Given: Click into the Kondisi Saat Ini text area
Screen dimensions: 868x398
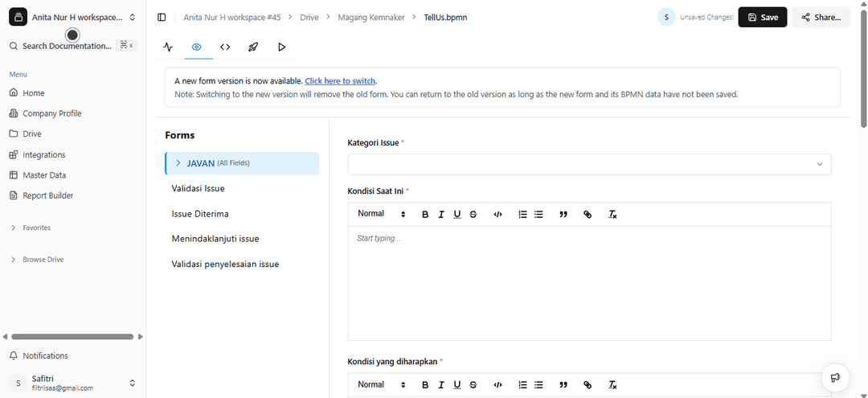Looking at the screenshot, I should coord(589,281).
